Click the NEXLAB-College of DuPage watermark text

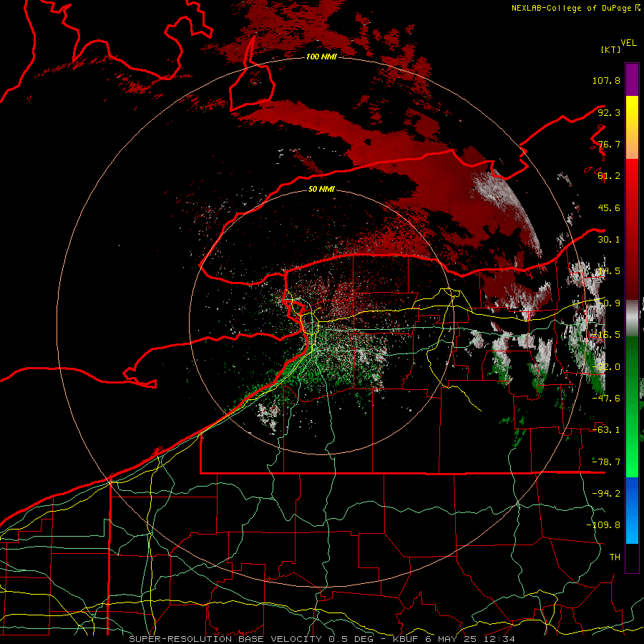pyautogui.click(x=575, y=8)
